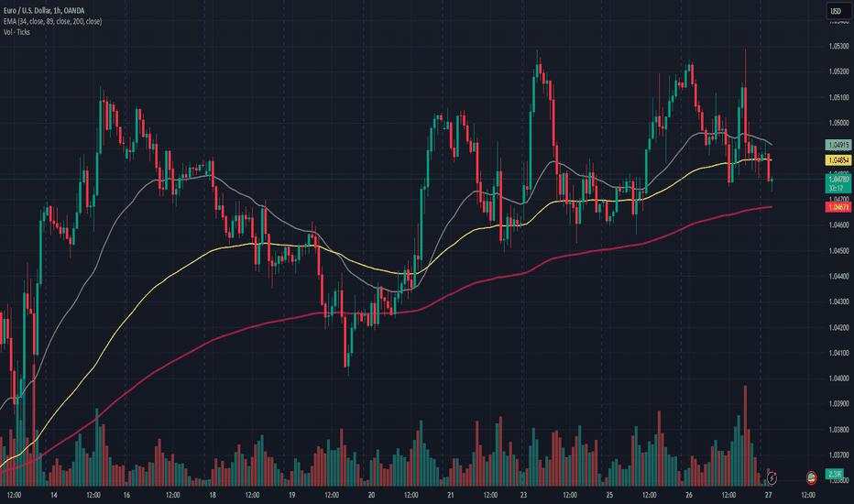Click the 1.05300 price scale label
The height and width of the screenshot is (504, 854).
pos(836,46)
